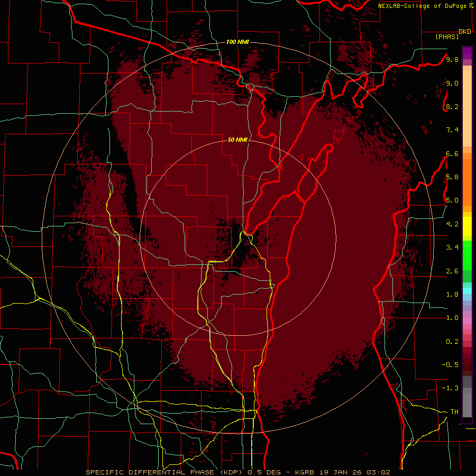Click the 100 NMI range ring label
476x476 pixels.
coord(237,42)
